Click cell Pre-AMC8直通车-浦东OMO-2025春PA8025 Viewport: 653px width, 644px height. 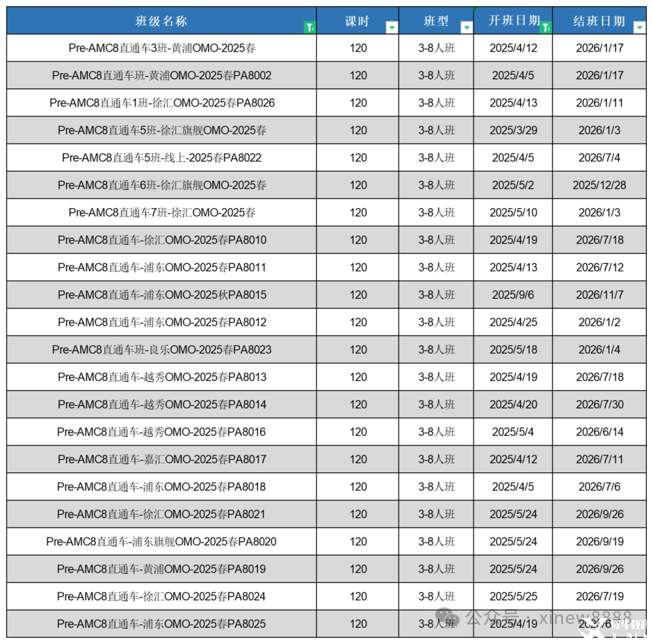pyautogui.click(x=161, y=623)
